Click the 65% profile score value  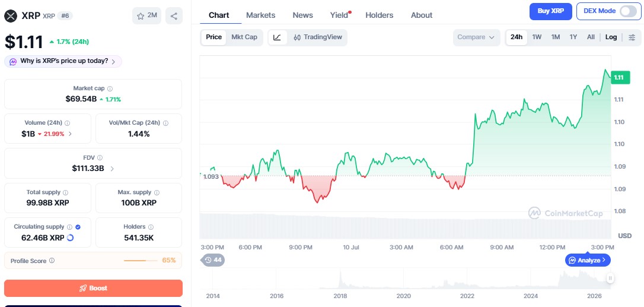click(169, 260)
